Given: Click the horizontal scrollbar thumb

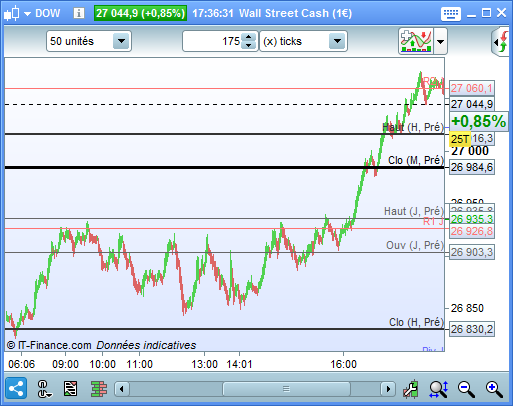Looking at the screenshot, I should pyautogui.click(x=286, y=389).
